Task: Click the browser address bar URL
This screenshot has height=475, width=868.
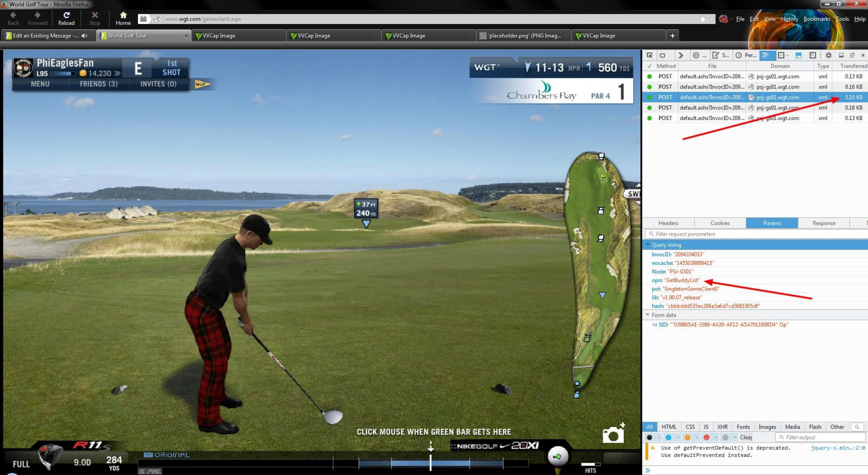Action: pos(203,19)
